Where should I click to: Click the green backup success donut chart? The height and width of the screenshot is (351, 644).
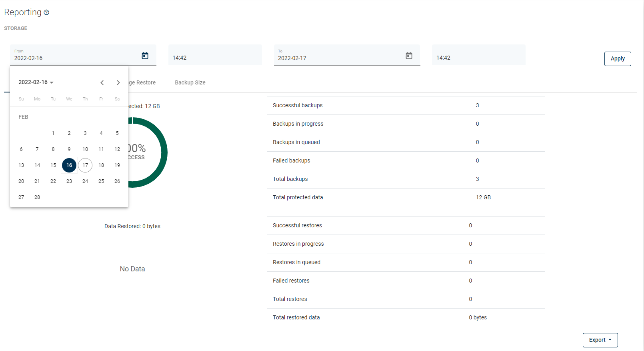163,152
